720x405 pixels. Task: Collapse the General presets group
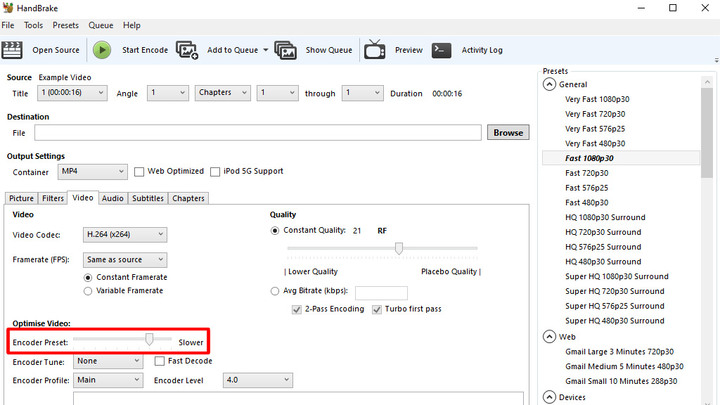[549, 84]
